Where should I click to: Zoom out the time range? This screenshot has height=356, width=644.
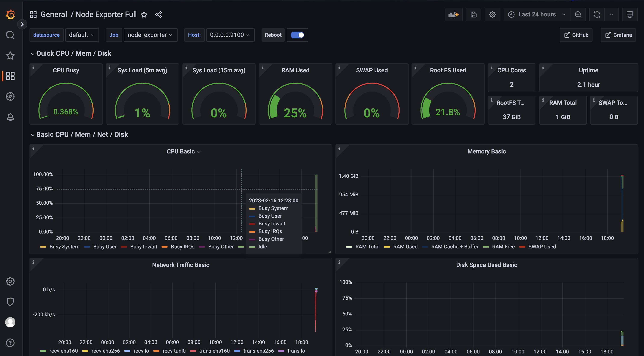[x=578, y=15]
